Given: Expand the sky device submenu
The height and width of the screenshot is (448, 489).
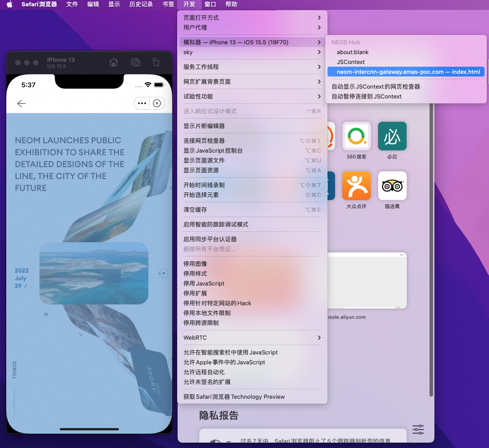Looking at the screenshot, I should click(252, 52).
